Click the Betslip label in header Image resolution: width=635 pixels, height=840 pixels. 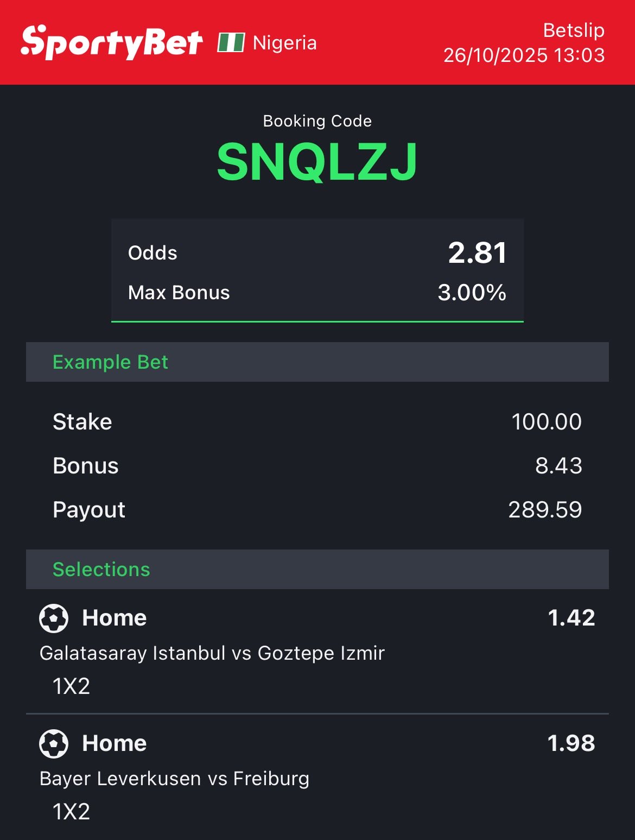pyautogui.click(x=574, y=30)
